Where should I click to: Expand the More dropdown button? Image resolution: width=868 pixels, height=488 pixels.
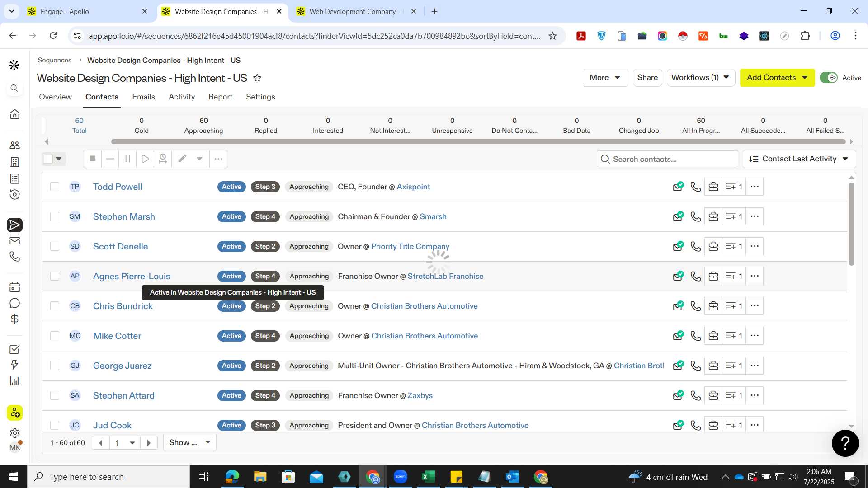605,78
